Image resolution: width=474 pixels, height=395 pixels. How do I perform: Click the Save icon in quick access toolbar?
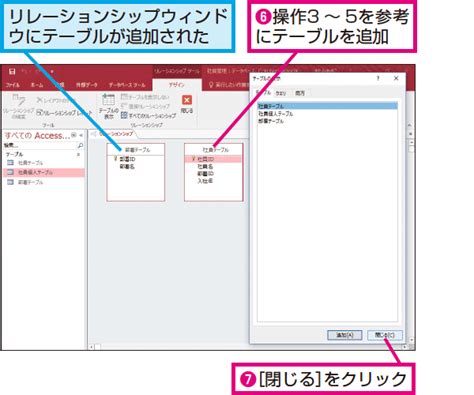[x=12, y=71]
